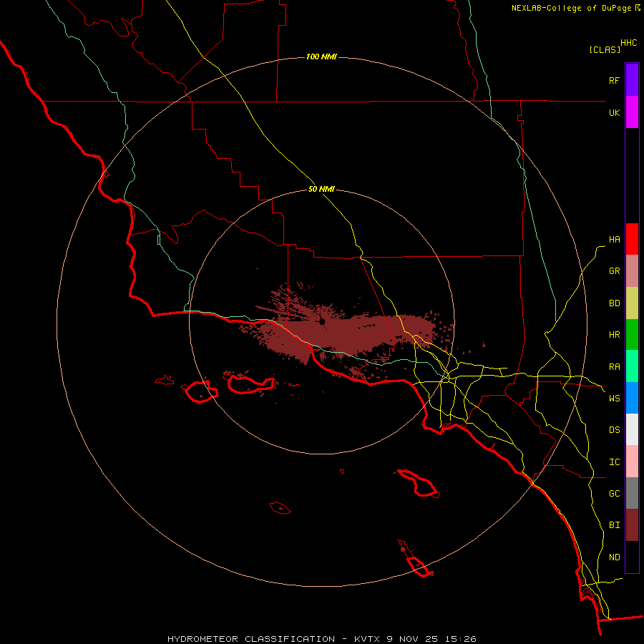Click the WS blue legend swatch
The width and height of the screenshot is (644, 644).
[632, 398]
